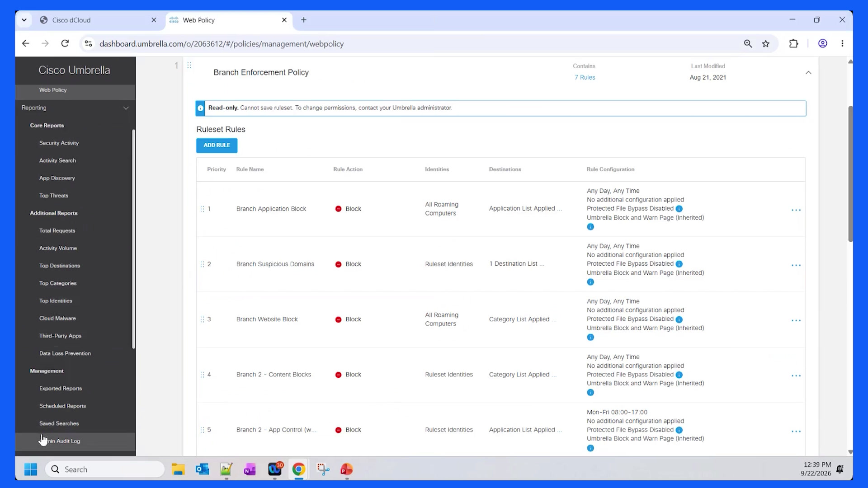Collapse the Branch Enforcement Policy ruleset
868x488 pixels.
coord(808,72)
